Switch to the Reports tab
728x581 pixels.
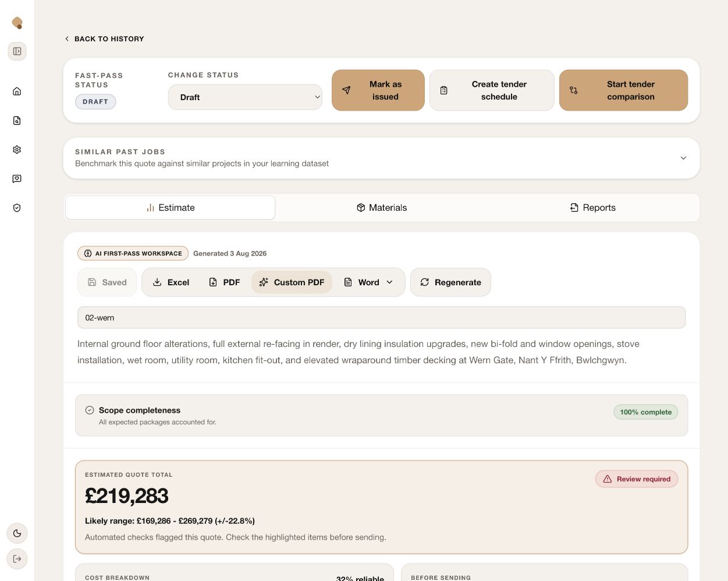pyautogui.click(x=593, y=208)
